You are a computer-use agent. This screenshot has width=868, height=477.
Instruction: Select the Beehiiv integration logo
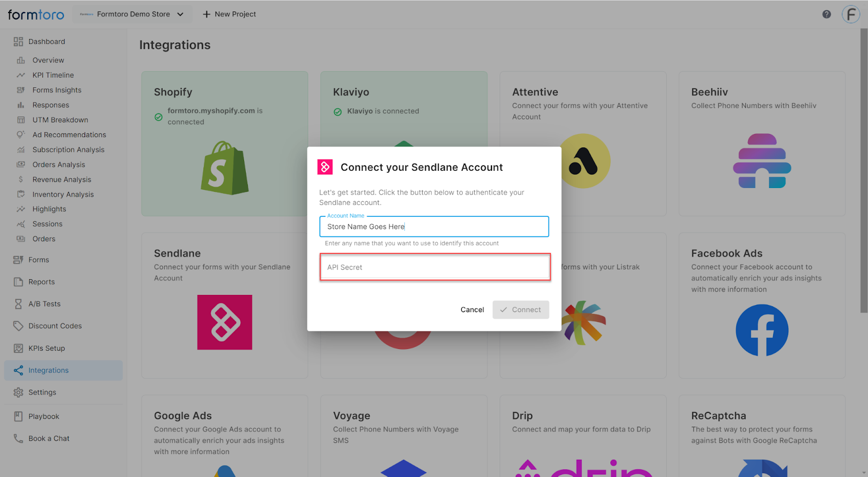(x=762, y=161)
